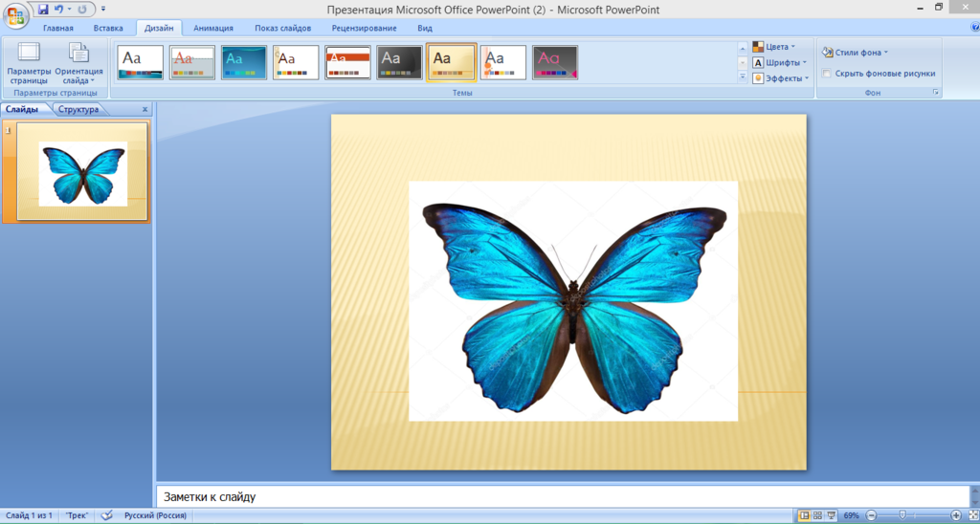Apply the dark gray theme thumbnail
The width and height of the screenshot is (980, 524).
tap(399, 62)
